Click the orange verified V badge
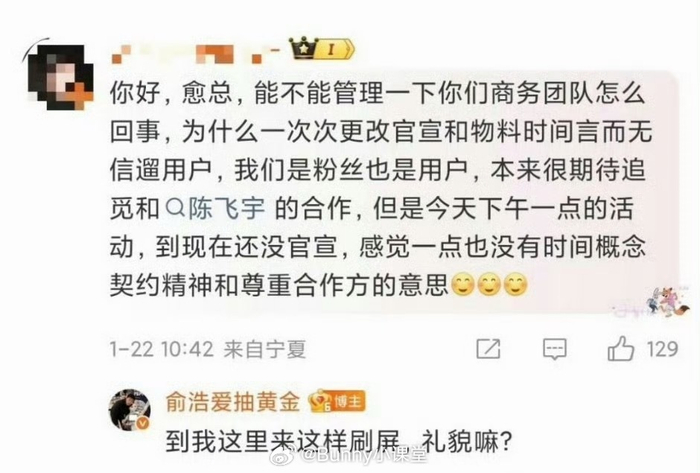 142,423
